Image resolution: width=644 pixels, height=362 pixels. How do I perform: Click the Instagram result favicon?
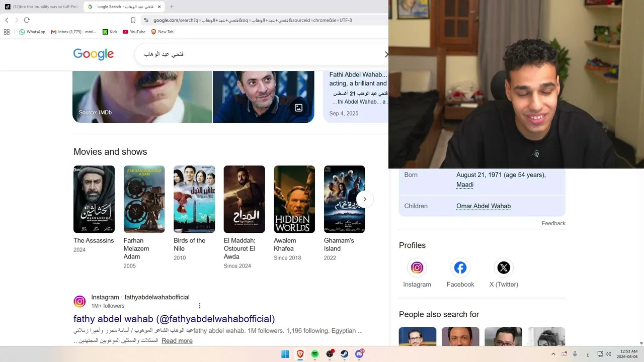[79, 301]
